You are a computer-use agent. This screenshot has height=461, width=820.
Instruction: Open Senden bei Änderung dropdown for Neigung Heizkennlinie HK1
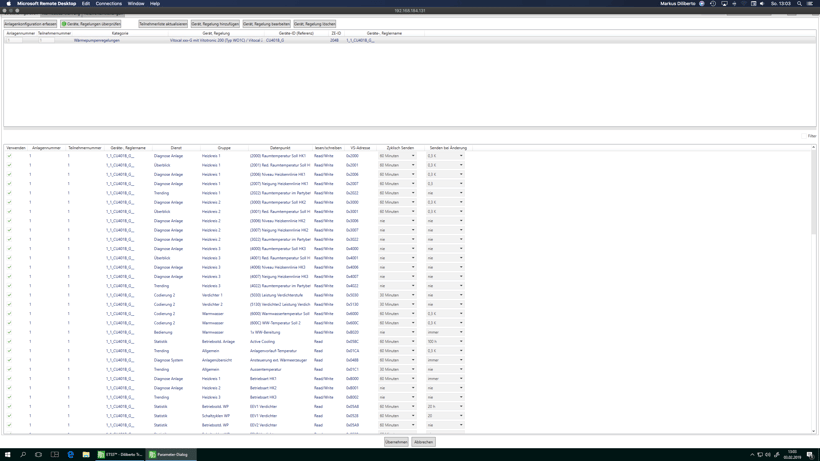click(x=445, y=183)
